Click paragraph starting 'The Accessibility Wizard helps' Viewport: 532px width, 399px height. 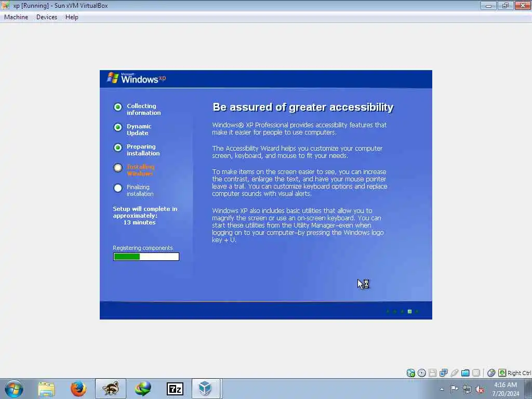click(x=297, y=152)
